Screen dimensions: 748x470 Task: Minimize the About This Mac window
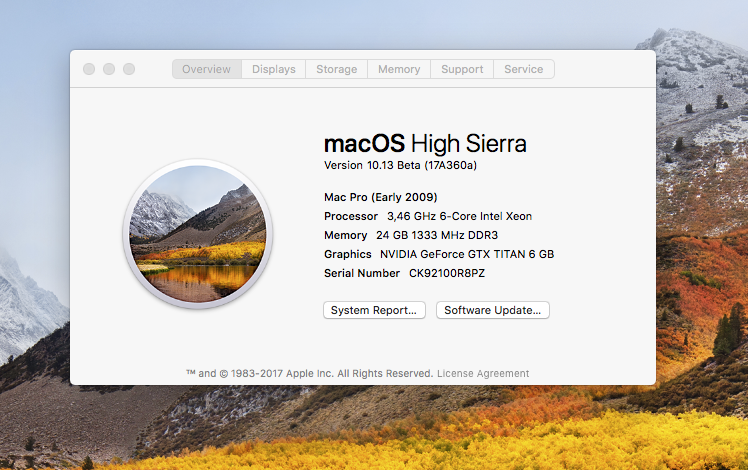(109, 69)
